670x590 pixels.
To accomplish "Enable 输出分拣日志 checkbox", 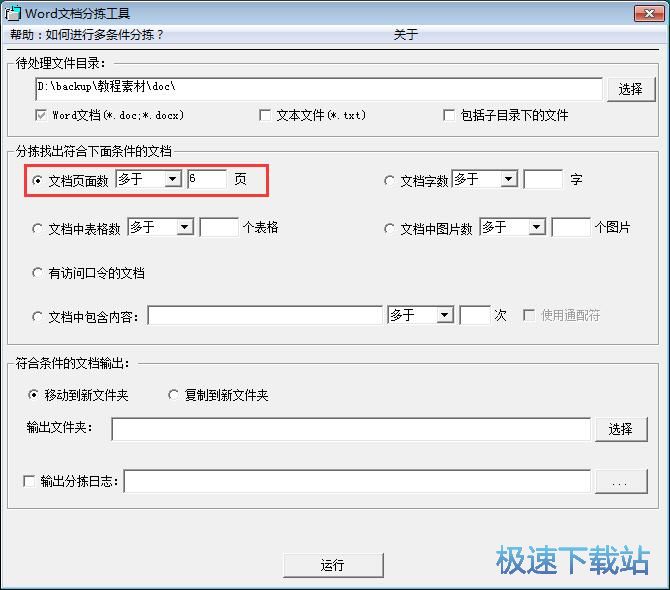I will [29, 481].
